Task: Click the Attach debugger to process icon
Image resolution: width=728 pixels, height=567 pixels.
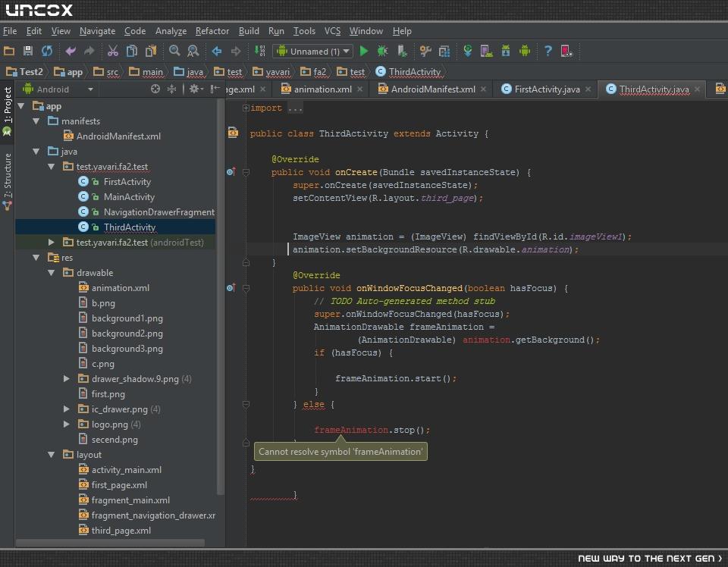Action: pos(402,51)
